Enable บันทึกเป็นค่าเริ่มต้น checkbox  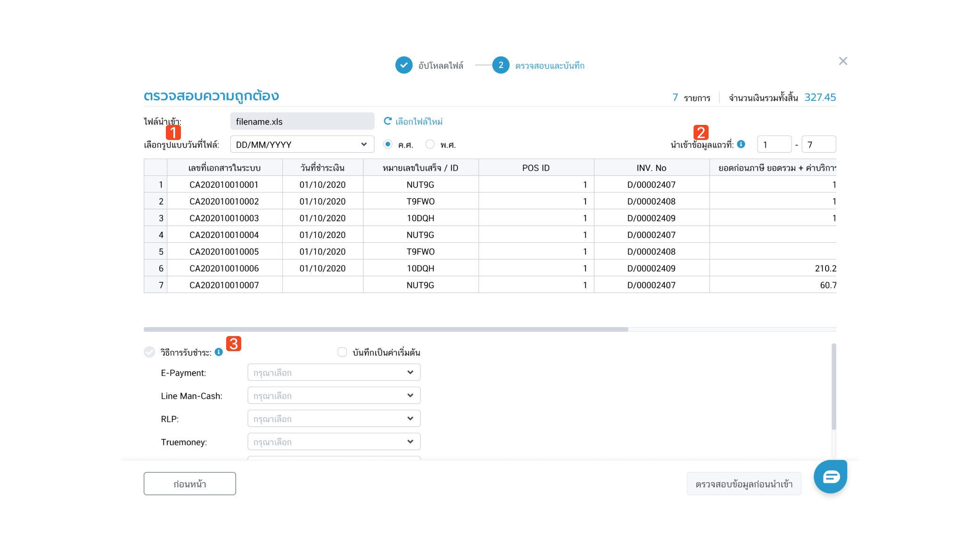(342, 352)
